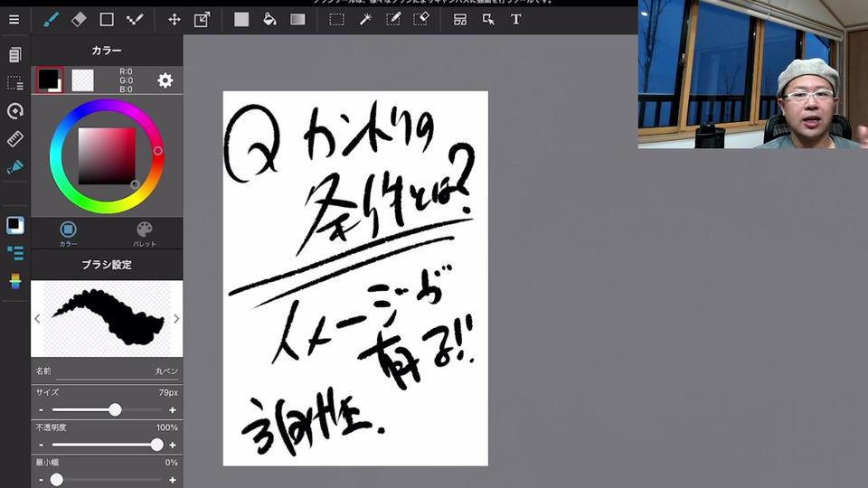
Task: Increase brush size with plus button
Action: click(x=172, y=410)
